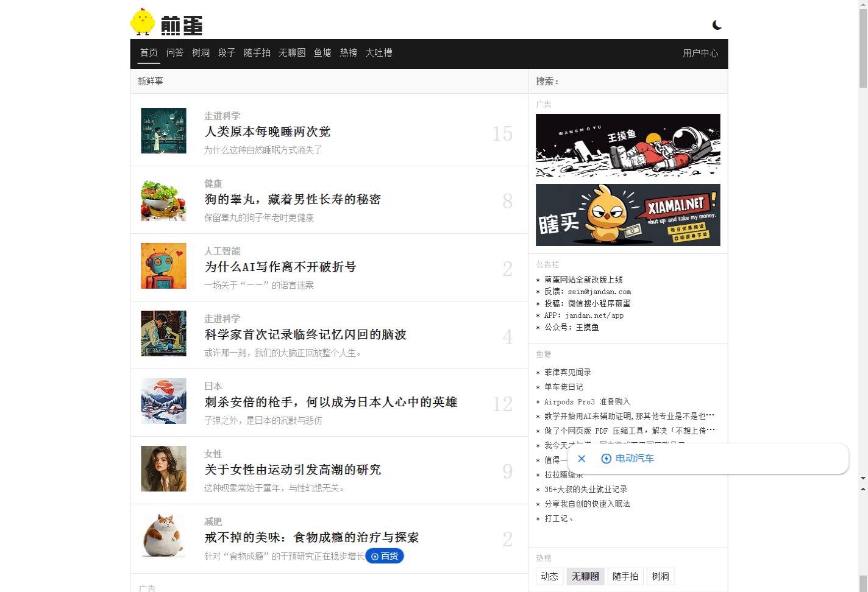
Task: Open the 段子 navigation menu item
Action: (226, 53)
